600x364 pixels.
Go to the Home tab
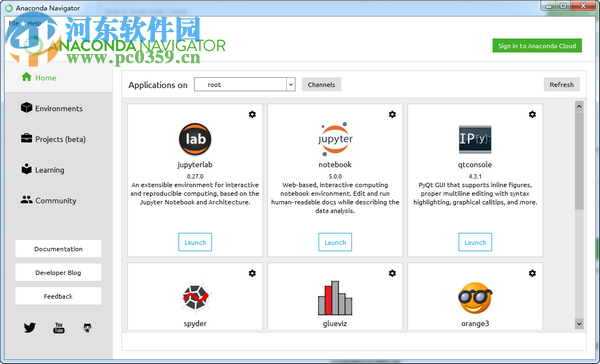coord(59,78)
